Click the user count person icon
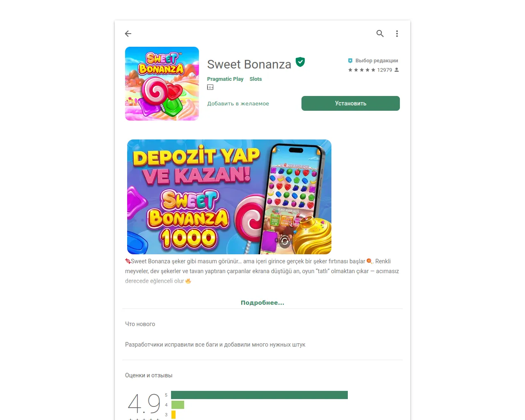The image size is (525, 420). (x=397, y=70)
